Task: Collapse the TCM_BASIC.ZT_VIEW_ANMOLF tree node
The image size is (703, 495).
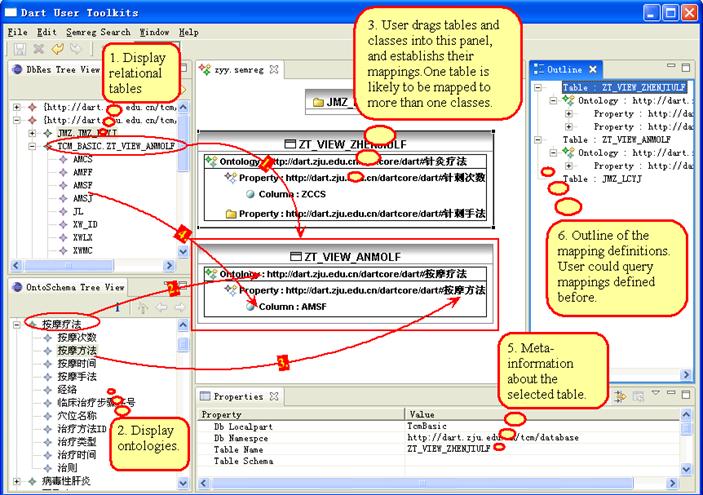Action: (33, 146)
